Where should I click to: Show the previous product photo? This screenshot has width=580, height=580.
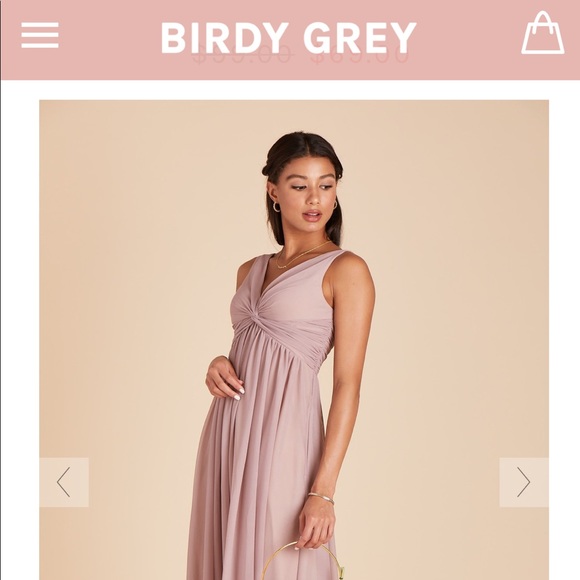(x=64, y=482)
